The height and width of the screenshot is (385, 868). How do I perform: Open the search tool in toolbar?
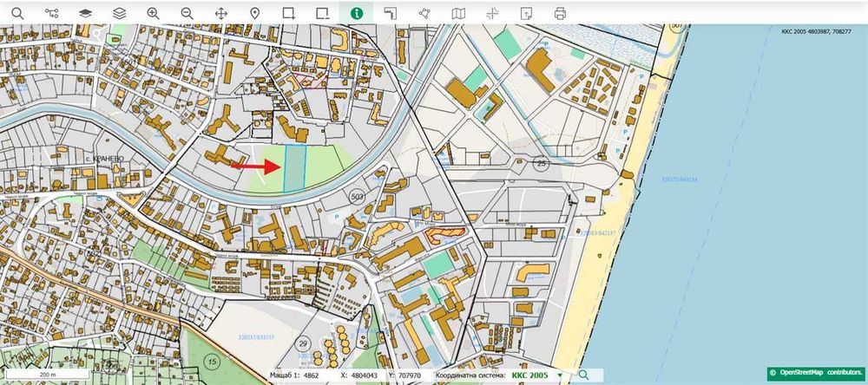pyautogui.click(x=17, y=13)
